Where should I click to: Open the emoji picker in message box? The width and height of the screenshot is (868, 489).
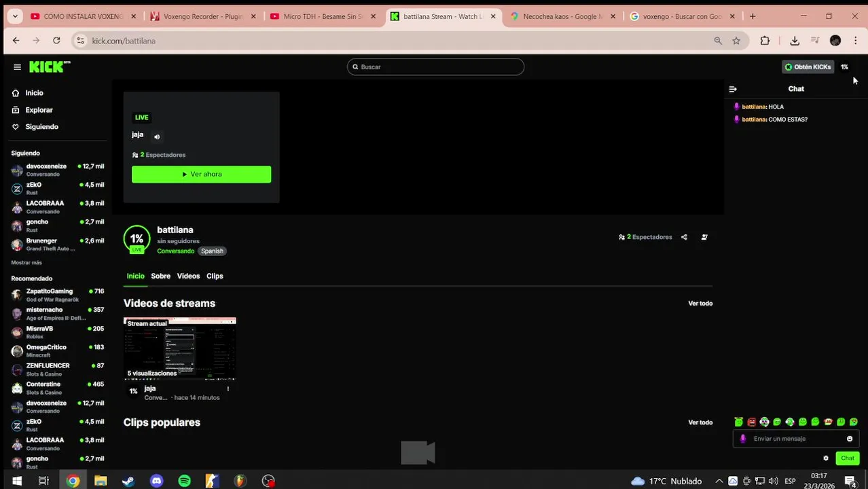[850, 439]
